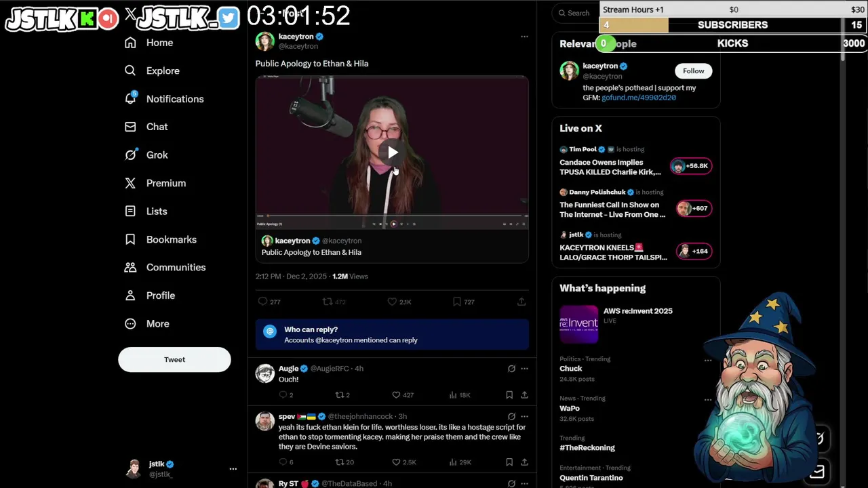Viewport: 868px width, 488px height.
Task: Open @theejohnhancock profile handle
Action: (360, 416)
